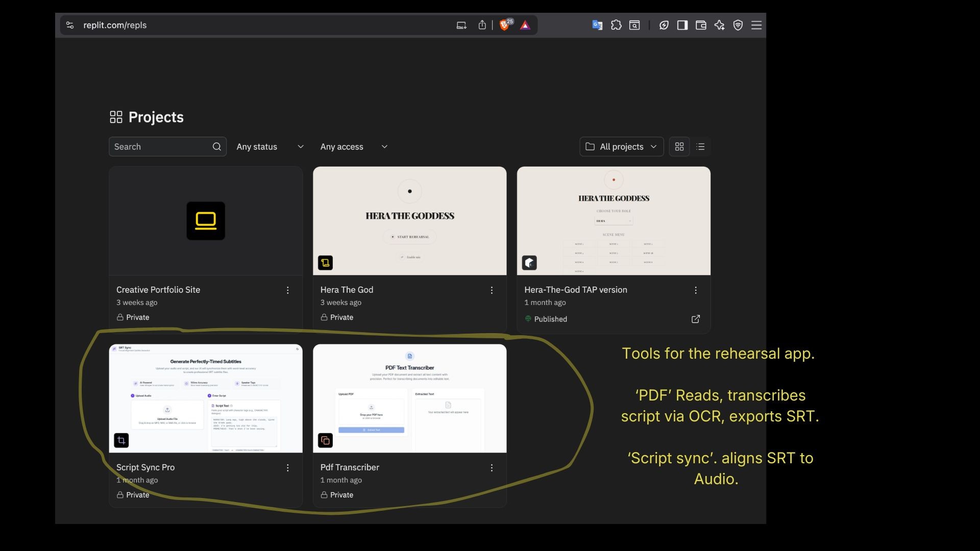Click the Brave VPN shield icon

738,25
